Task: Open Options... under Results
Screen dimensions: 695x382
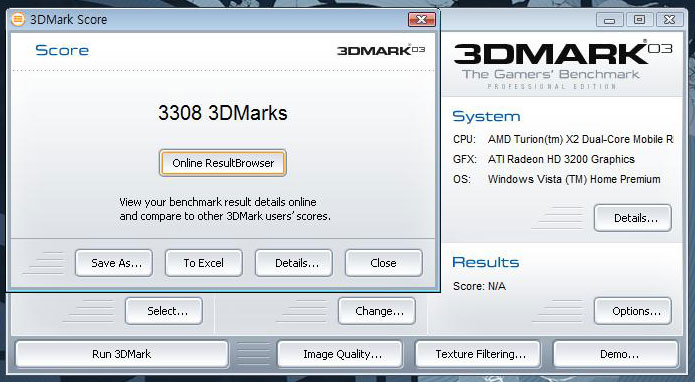Action: 633,311
